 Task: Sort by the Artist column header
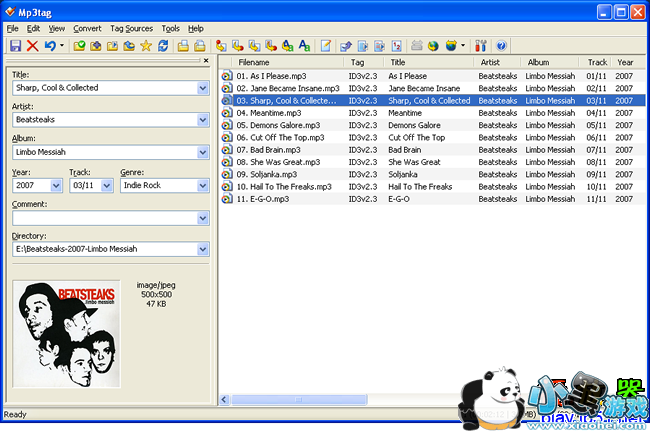[x=490, y=62]
